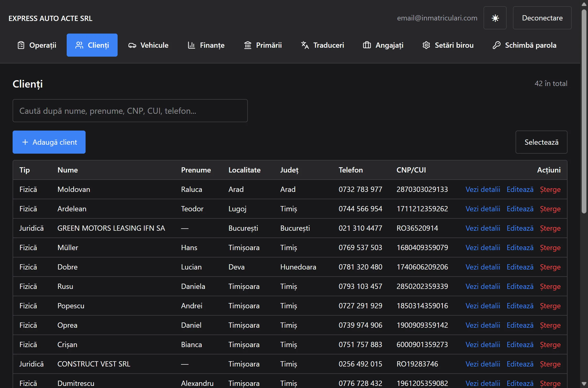The height and width of the screenshot is (388, 588).
Task: Click the Schimbă parola key icon
Action: tap(496, 45)
